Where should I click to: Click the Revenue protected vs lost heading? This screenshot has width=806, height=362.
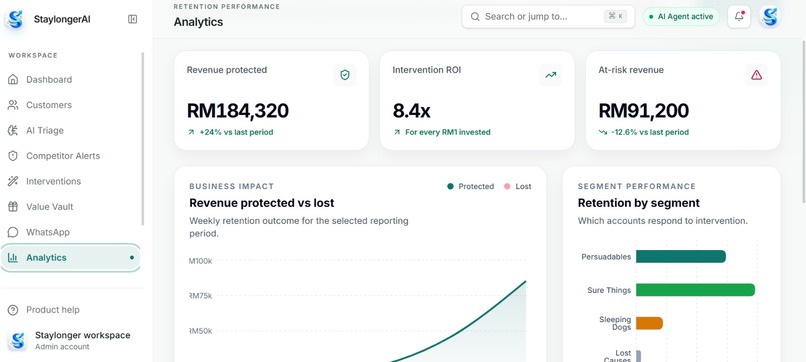point(262,203)
